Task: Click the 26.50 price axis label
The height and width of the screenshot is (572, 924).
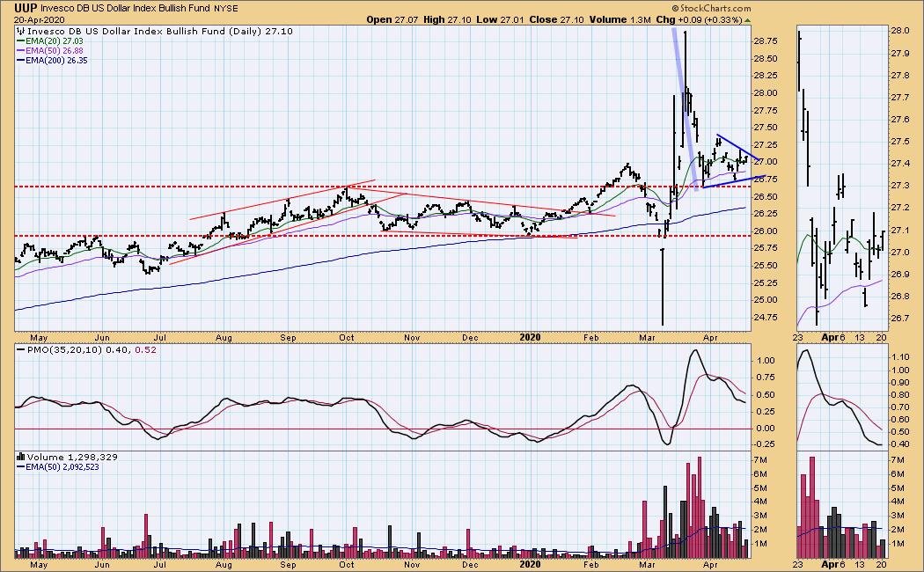Action: tap(765, 196)
